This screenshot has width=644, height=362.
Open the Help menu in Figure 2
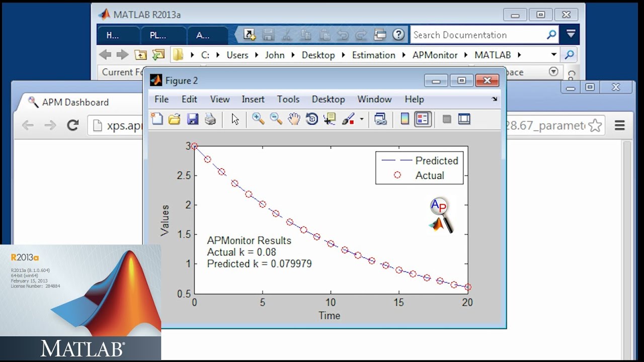pyautogui.click(x=415, y=99)
